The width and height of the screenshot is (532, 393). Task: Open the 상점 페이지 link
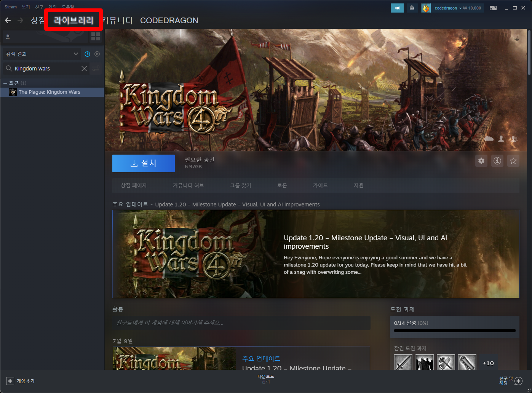(134, 185)
